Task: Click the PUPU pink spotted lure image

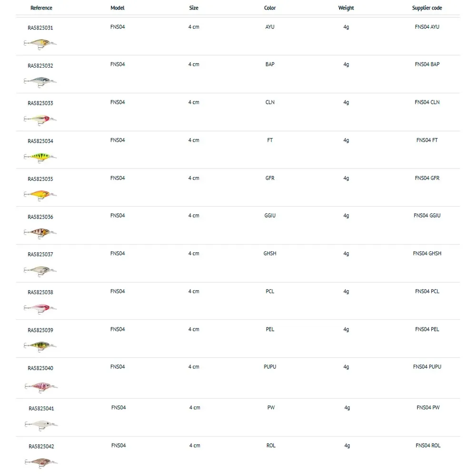Action: pyautogui.click(x=41, y=387)
